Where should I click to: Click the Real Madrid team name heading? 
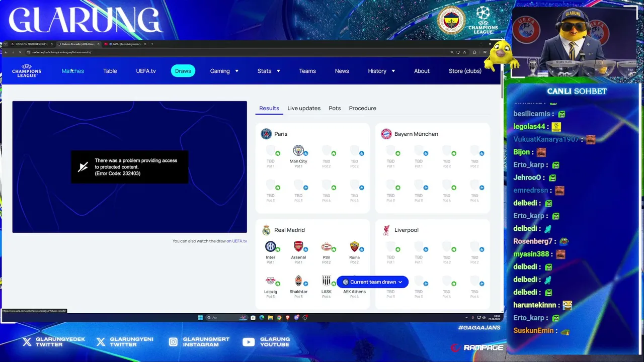click(x=289, y=230)
